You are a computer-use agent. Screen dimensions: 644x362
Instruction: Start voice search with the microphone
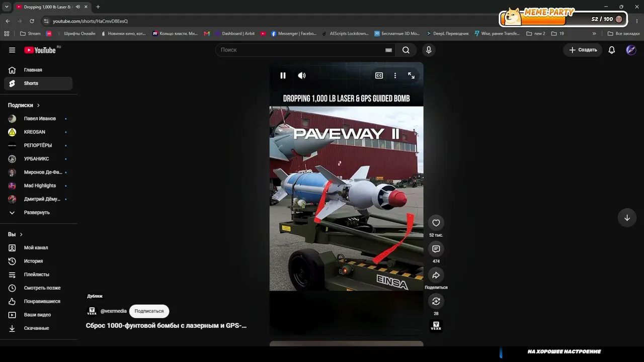(x=429, y=50)
